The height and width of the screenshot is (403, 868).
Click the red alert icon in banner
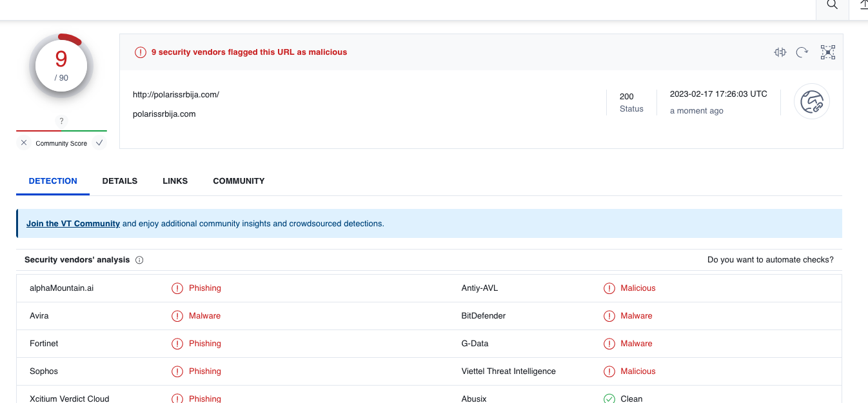(x=141, y=52)
